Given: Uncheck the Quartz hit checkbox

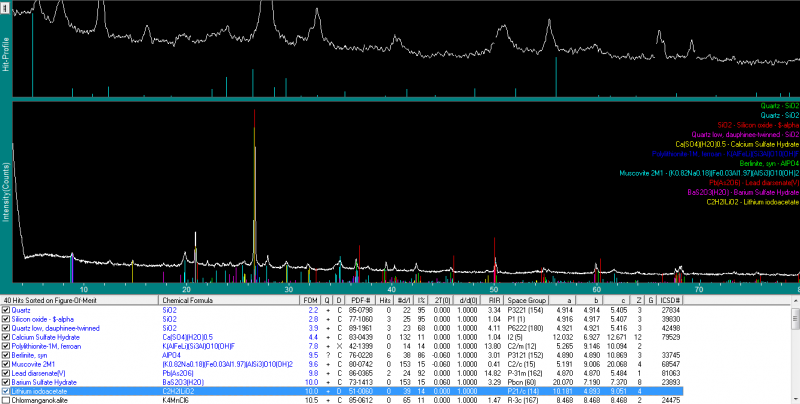Looking at the screenshot, I should click(6, 310).
